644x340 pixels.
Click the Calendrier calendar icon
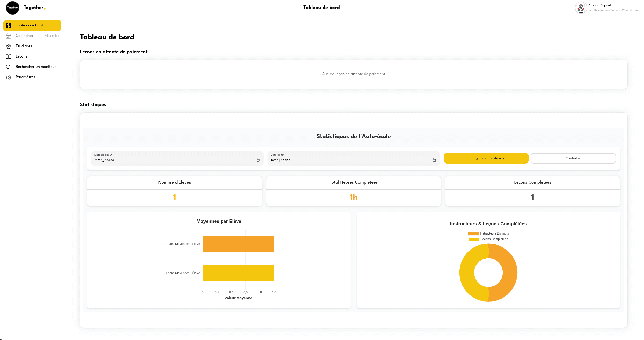coord(9,36)
